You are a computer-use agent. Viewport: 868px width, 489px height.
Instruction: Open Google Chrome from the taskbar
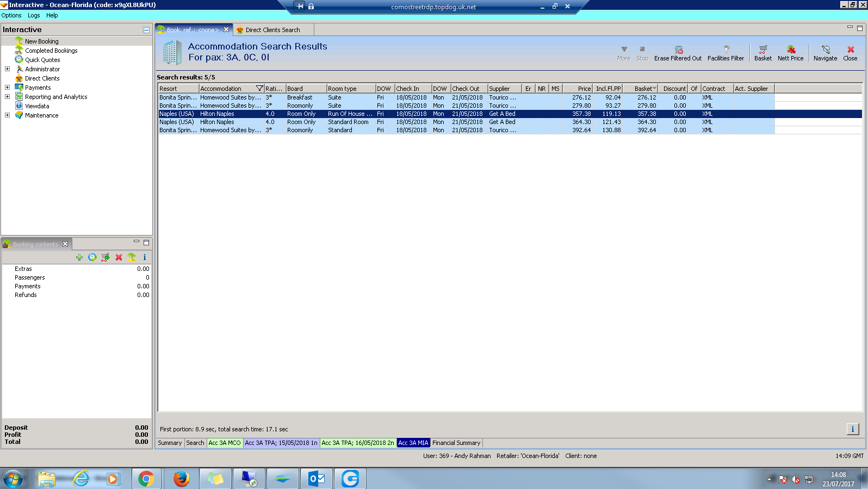click(146, 479)
